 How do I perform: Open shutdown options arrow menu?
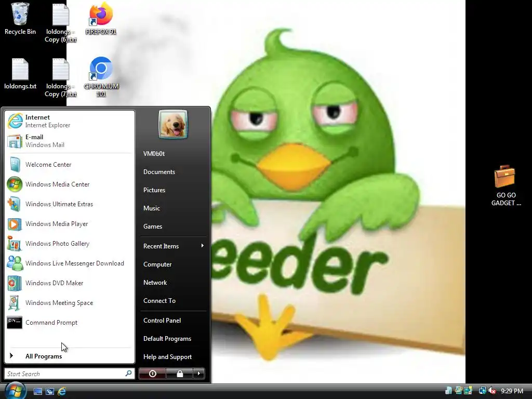(199, 374)
